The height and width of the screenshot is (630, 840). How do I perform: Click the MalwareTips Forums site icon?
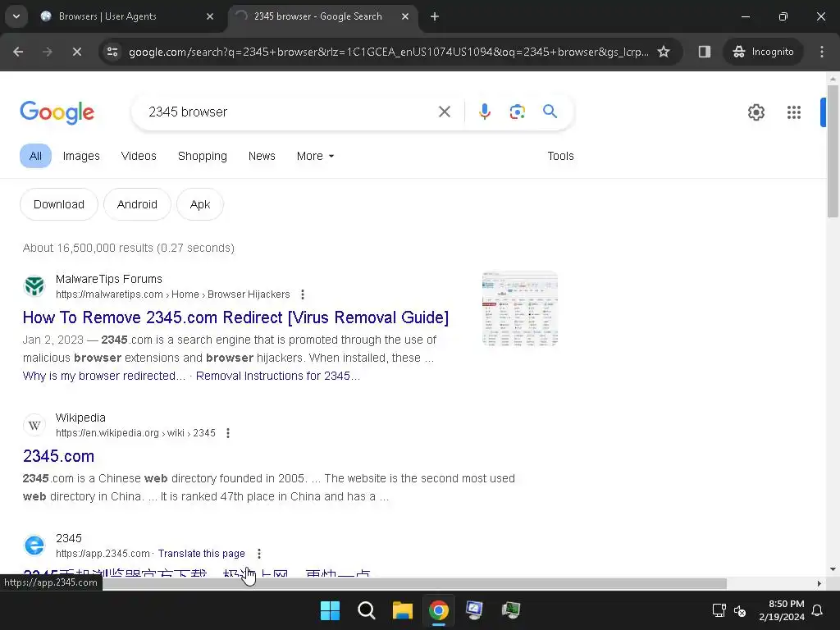(x=34, y=286)
